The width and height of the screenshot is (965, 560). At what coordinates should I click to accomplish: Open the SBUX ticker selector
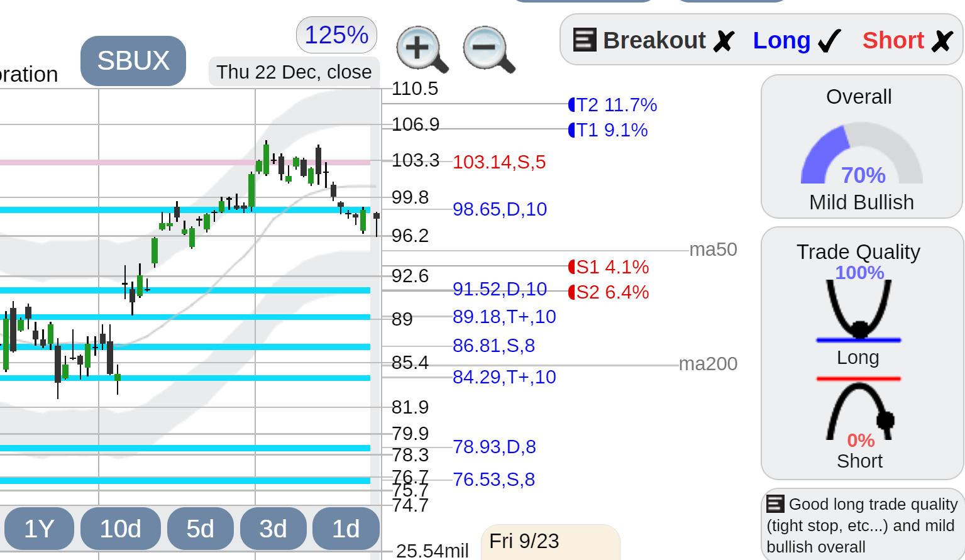133,61
